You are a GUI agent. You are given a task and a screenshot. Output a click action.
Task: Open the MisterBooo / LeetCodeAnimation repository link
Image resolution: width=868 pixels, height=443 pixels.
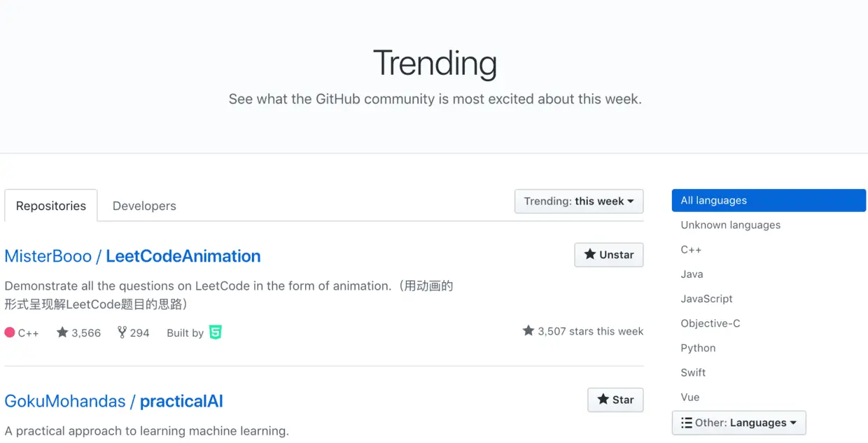(x=132, y=256)
